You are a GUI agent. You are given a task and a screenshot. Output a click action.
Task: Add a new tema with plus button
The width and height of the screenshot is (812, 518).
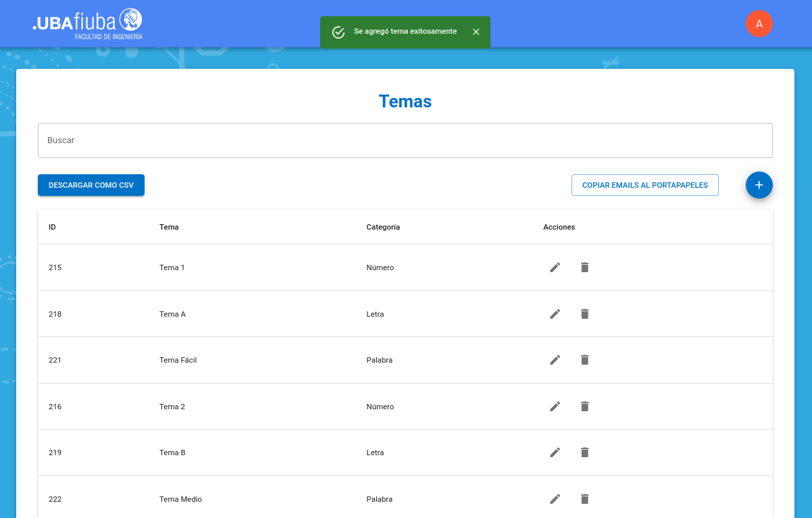tap(759, 185)
